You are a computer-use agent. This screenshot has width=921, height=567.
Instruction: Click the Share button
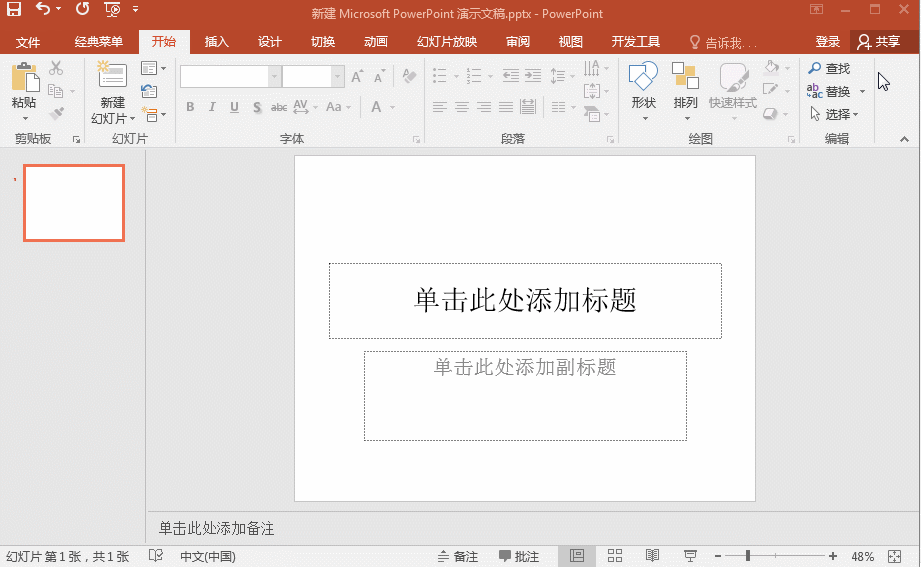pyautogui.click(x=878, y=42)
